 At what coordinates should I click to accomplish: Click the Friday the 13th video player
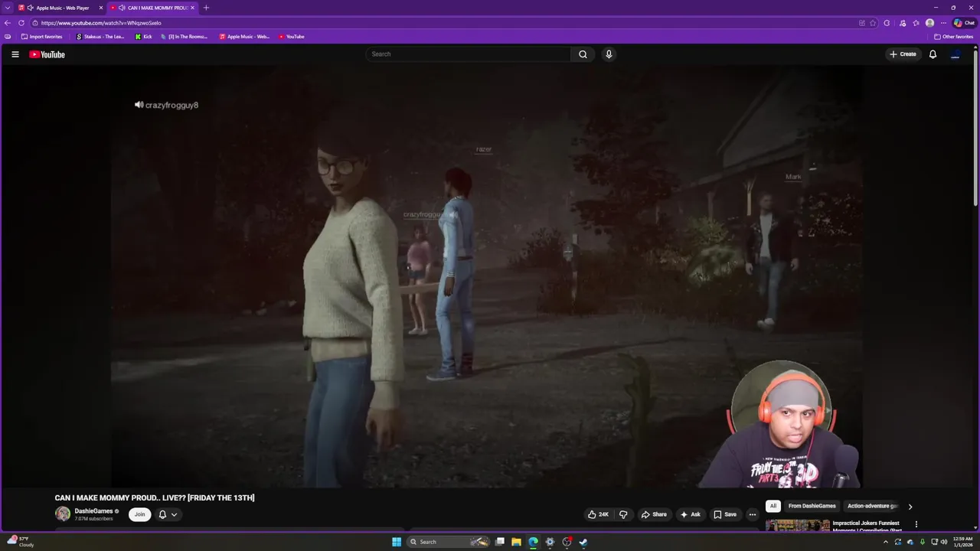(486, 276)
